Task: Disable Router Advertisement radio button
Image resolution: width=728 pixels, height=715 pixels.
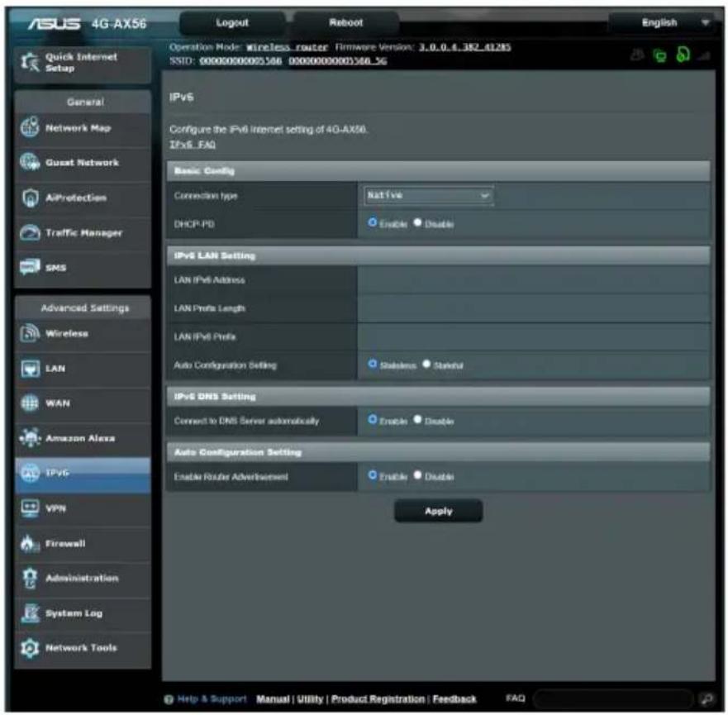Action: tap(417, 475)
